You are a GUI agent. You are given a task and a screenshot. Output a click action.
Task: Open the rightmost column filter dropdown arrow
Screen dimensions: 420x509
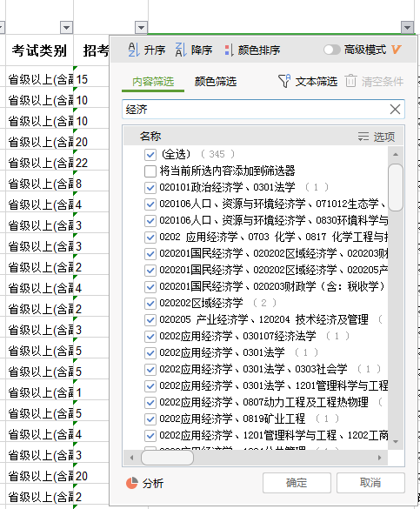tap(407, 28)
